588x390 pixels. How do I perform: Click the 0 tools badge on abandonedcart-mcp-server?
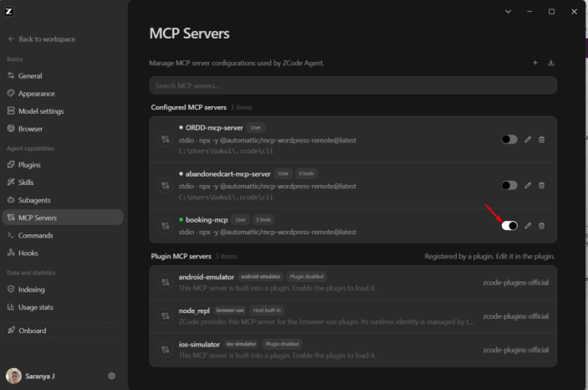(x=306, y=173)
